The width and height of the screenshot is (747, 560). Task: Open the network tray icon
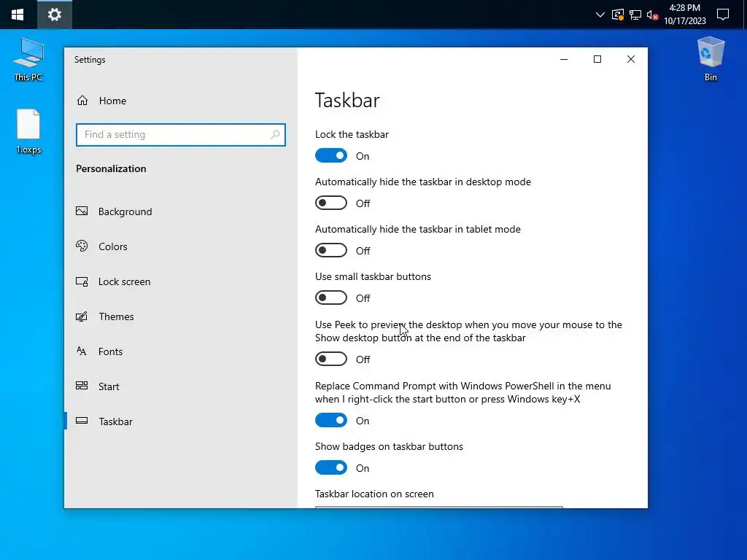tap(635, 15)
